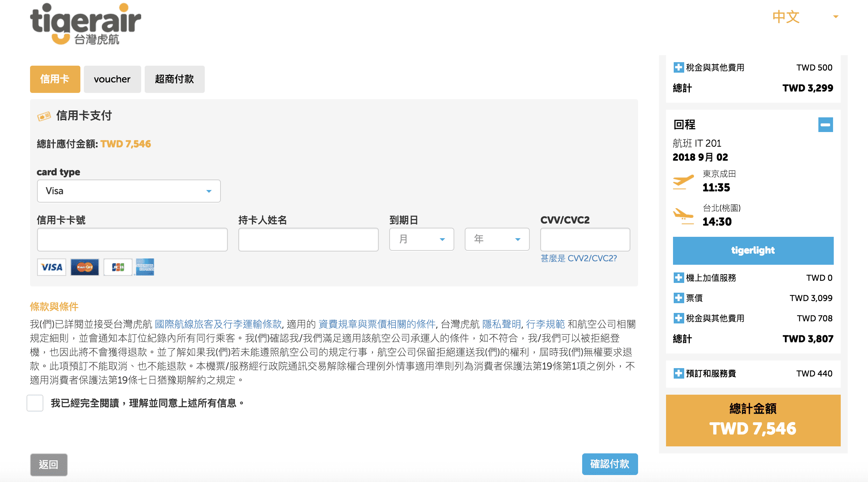Open the expiry year 年 dropdown

coord(497,239)
